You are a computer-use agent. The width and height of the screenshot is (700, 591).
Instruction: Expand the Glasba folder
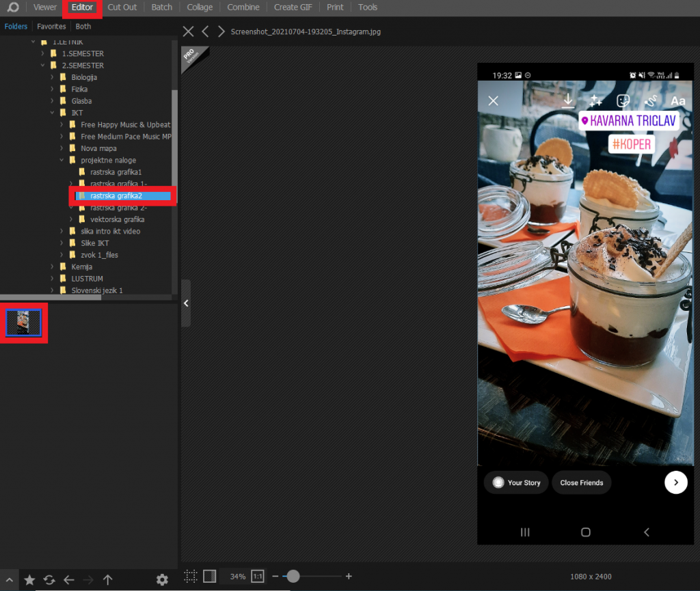tap(52, 101)
